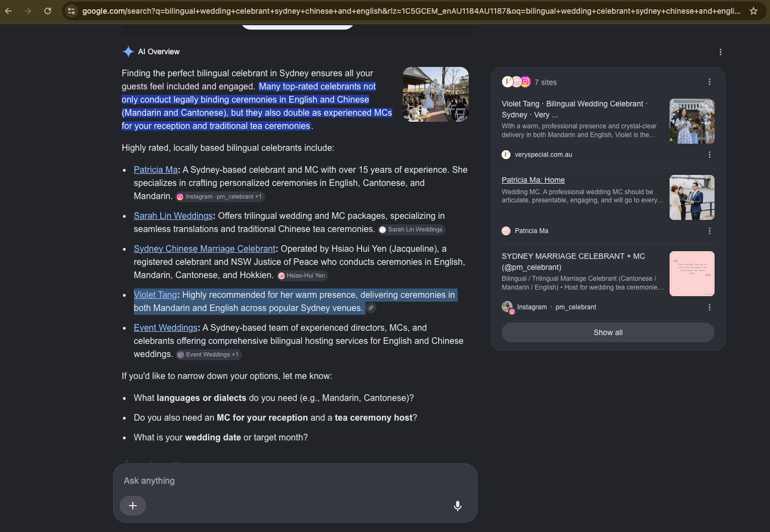Click the 'MC for your reception' question
Viewport: 770px width, 532px height.
(276, 418)
